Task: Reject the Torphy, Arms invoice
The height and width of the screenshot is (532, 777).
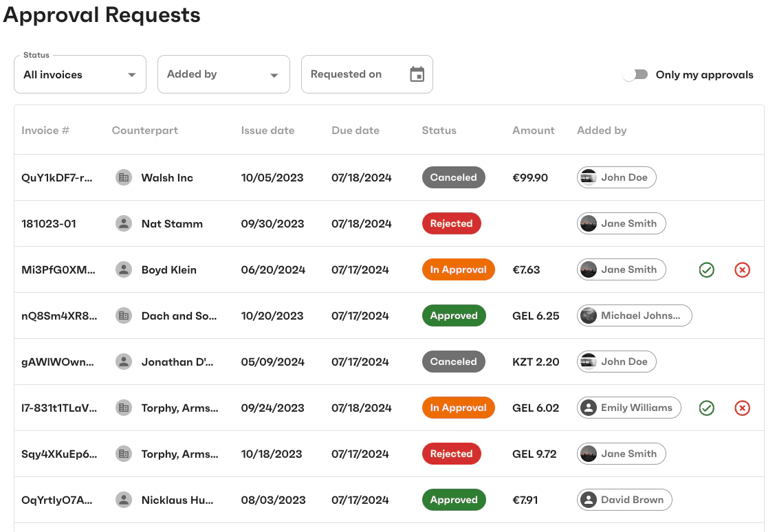Action: (x=742, y=408)
